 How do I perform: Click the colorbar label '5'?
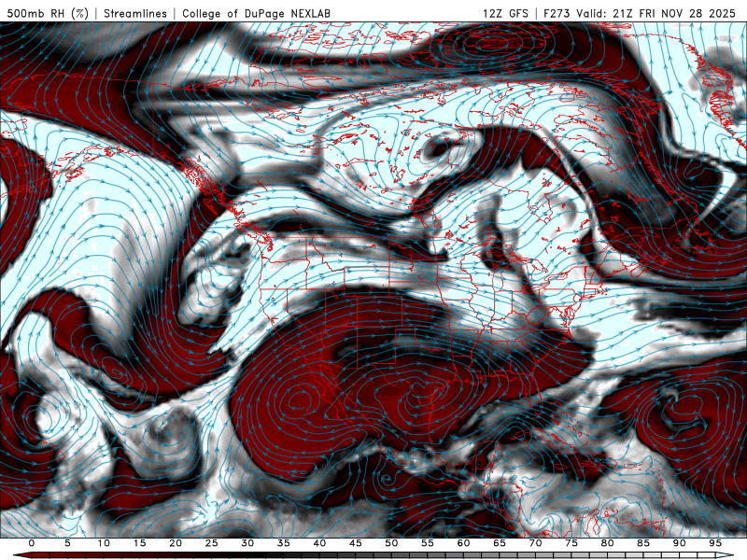click(67, 543)
